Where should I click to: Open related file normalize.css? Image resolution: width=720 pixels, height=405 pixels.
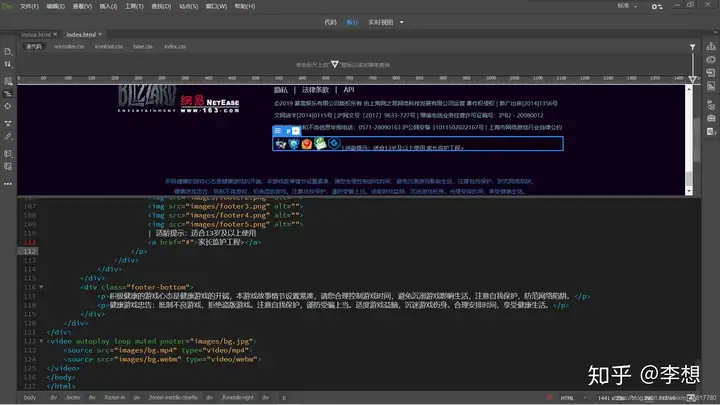point(69,46)
